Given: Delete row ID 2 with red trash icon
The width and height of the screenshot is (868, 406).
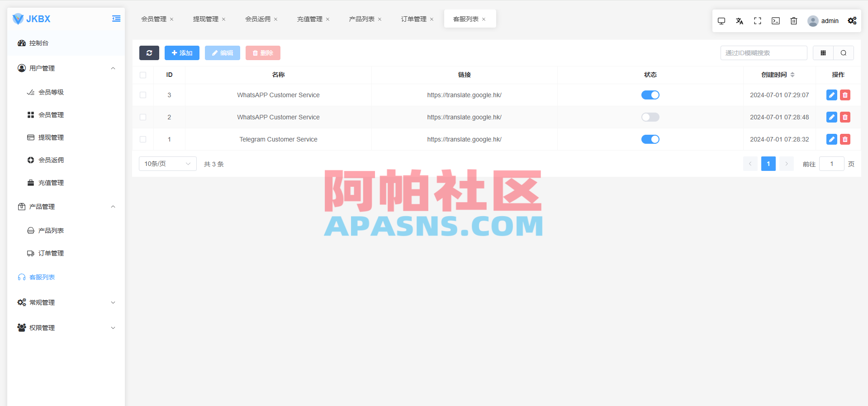Looking at the screenshot, I should [845, 117].
